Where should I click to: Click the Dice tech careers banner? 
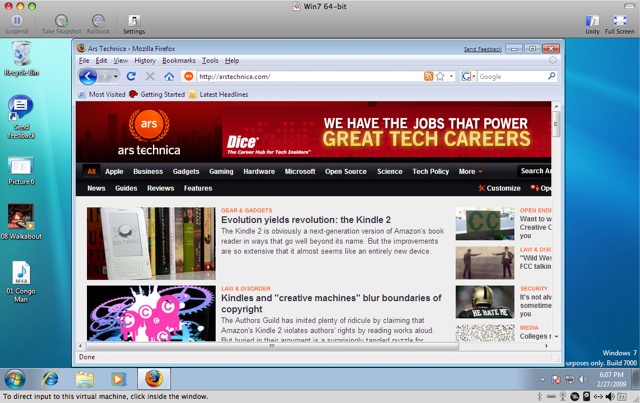[386, 132]
